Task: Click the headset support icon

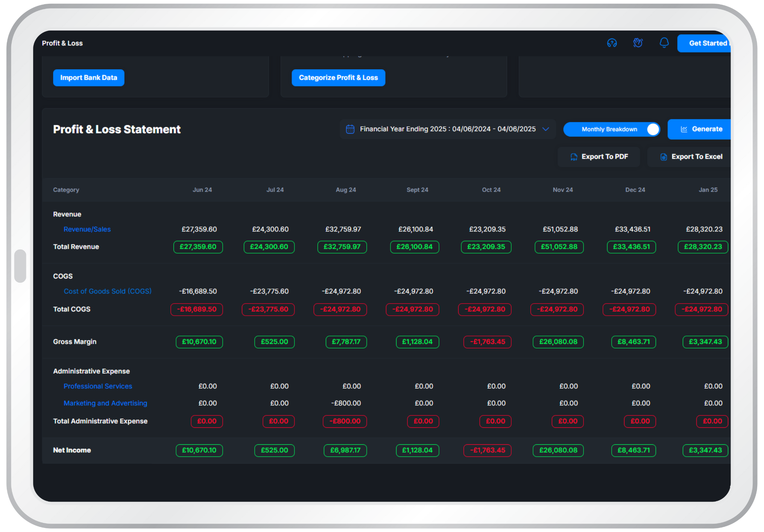Action: point(612,43)
